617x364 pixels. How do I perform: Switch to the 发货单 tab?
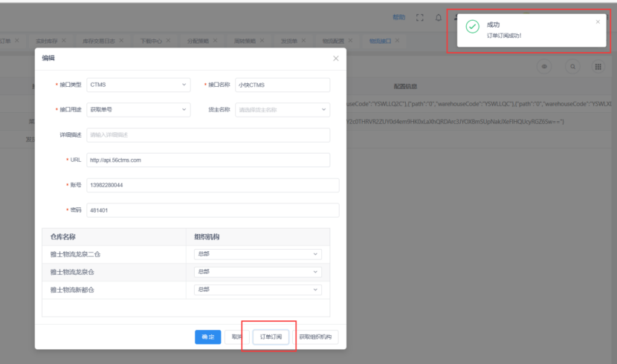point(289,41)
